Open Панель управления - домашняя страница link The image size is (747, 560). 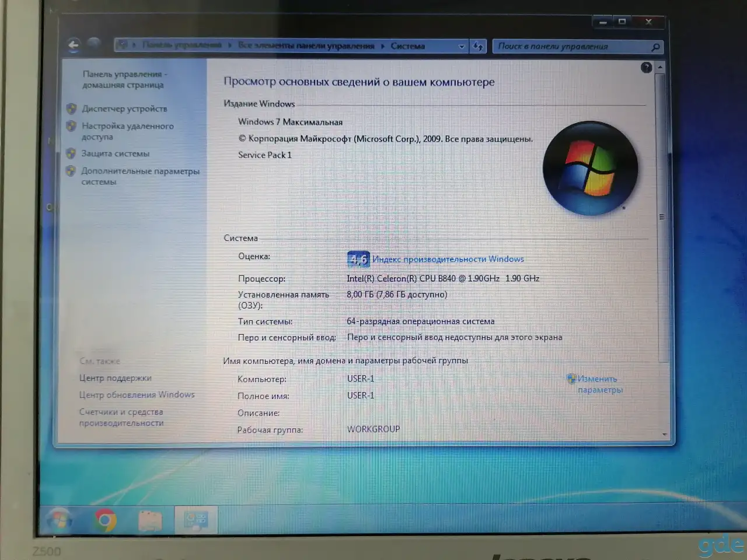tap(124, 79)
